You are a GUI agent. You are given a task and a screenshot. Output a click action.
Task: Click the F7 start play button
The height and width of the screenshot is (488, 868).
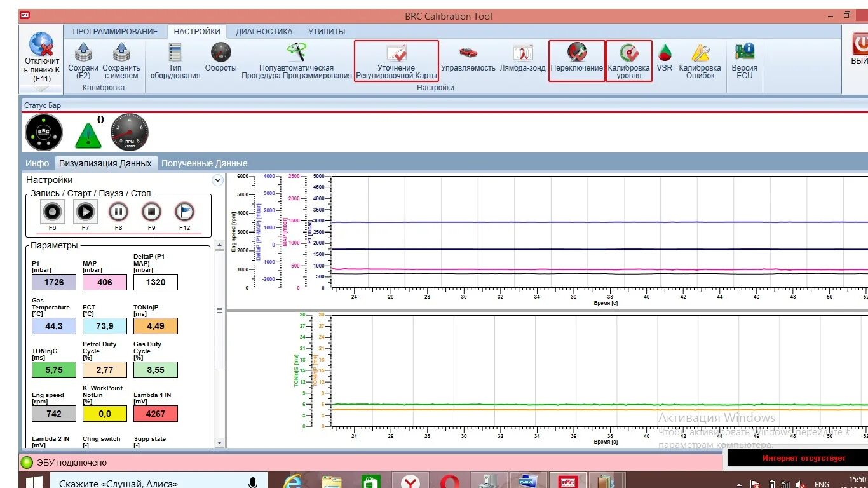(85, 212)
